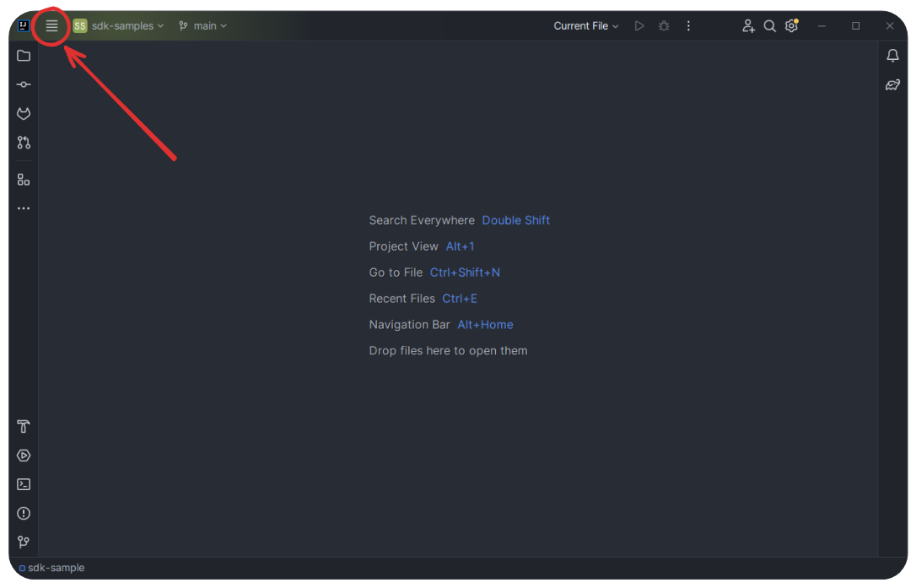Open Problems tool window icon
This screenshot has height=588, width=916.
click(24, 513)
